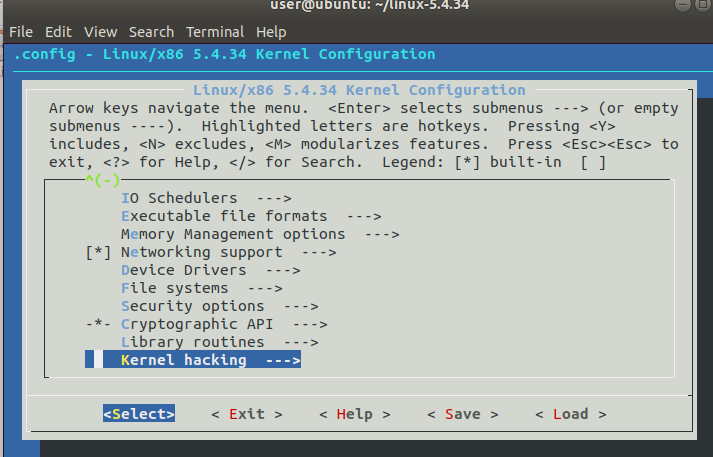Open the Search menu
Screen dimensions: 713x457
coord(151,32)
